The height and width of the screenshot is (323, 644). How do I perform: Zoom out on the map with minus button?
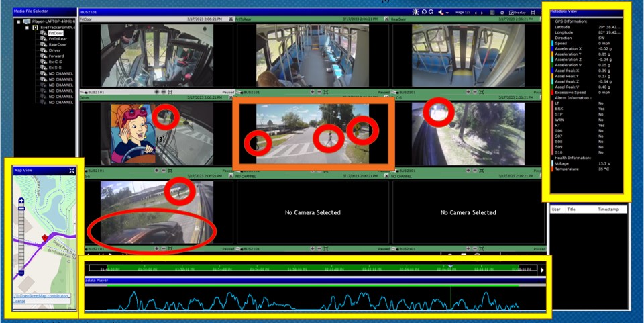click(x=21, y=273)
